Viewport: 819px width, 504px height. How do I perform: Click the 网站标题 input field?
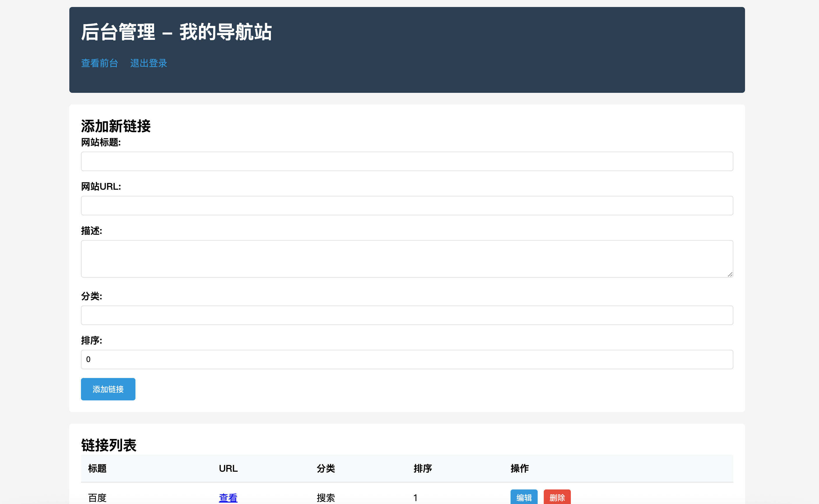coord(406,161)
